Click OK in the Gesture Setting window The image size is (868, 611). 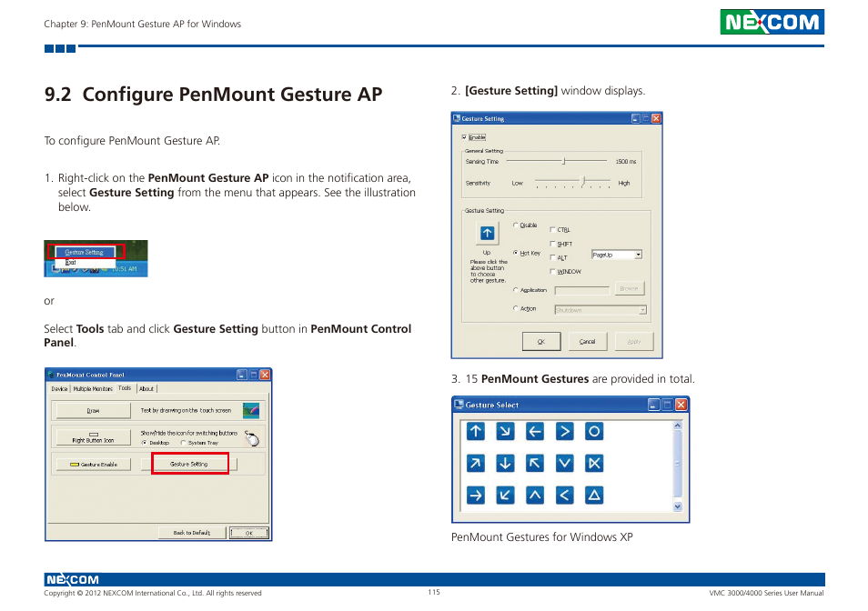pyautogui.click(x=541, y=342)
